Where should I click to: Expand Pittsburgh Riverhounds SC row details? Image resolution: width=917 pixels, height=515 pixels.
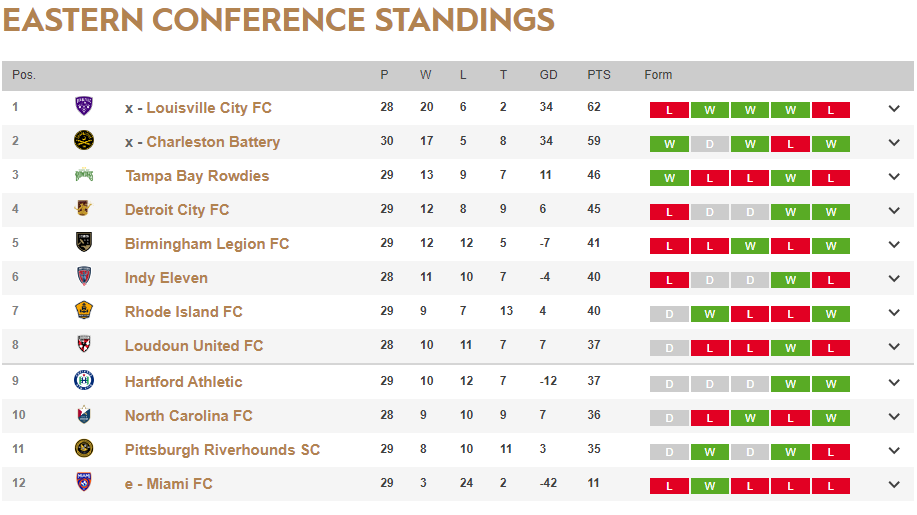[894, 451]
